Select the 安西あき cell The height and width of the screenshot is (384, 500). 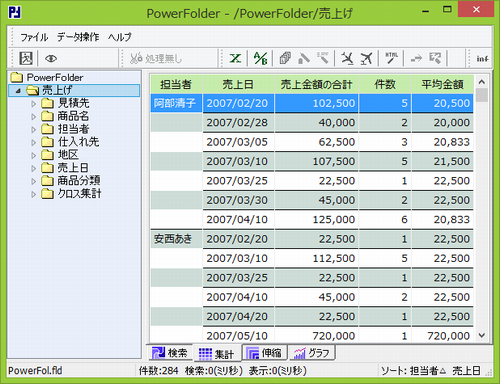coord(176,239)
